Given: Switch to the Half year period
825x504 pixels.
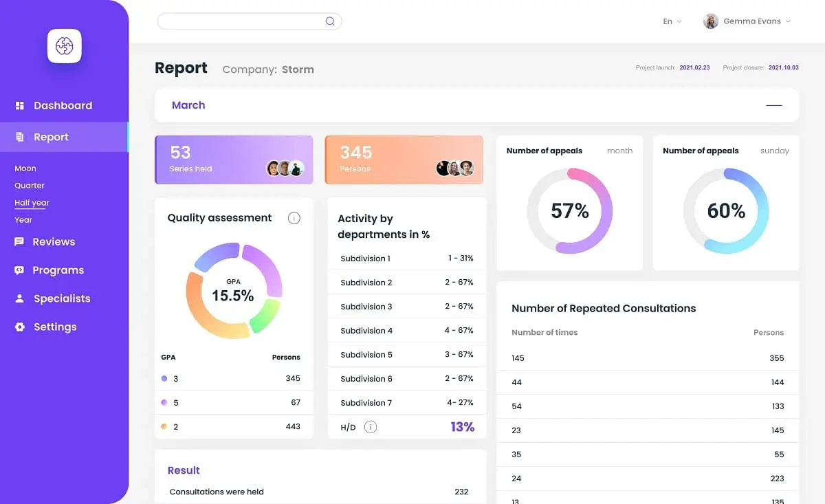Looking at the screenshot, I should point(32,203).
